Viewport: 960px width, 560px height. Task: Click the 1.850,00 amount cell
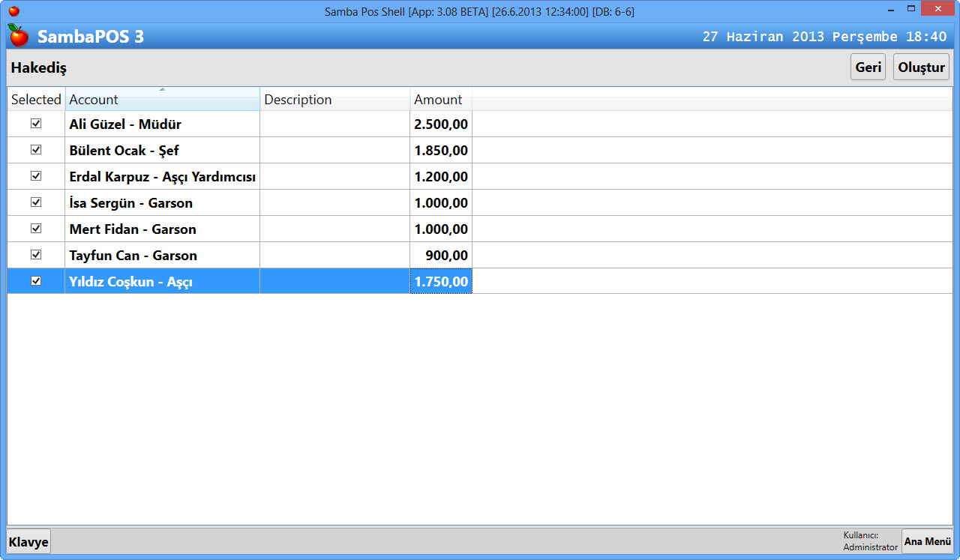click(x=441, y=151)
